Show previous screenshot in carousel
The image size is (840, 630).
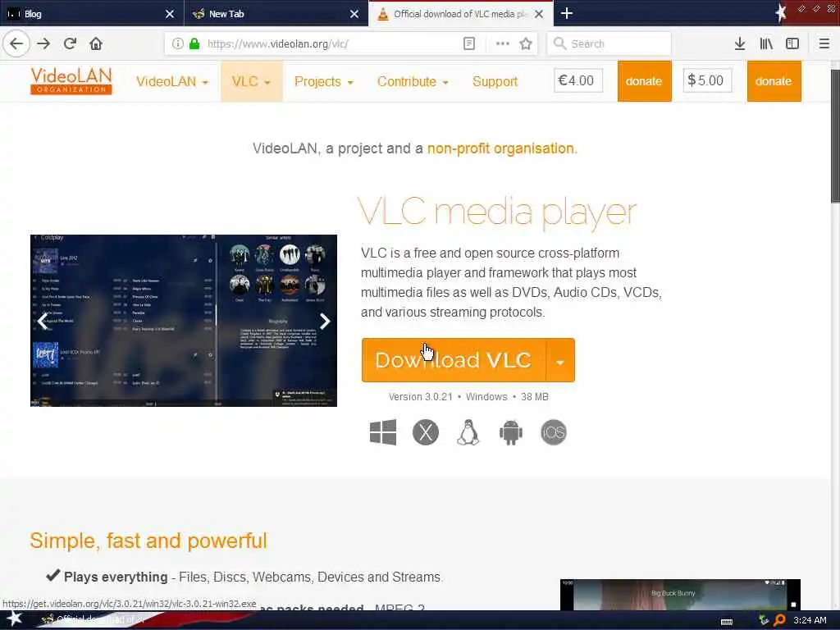click(43, 321)
